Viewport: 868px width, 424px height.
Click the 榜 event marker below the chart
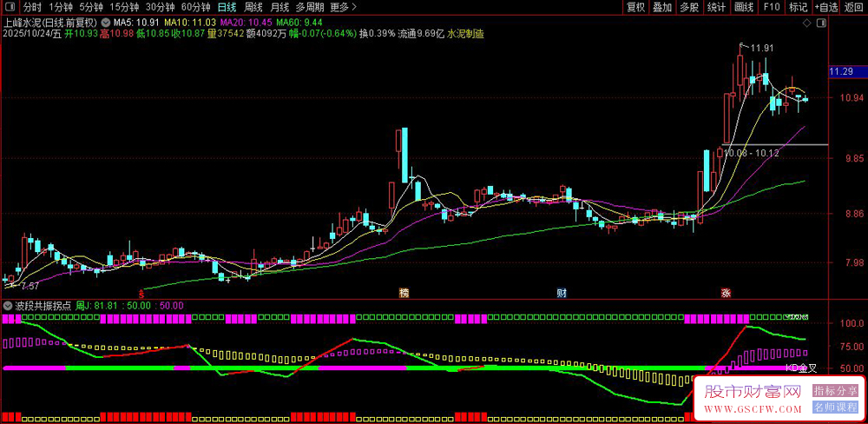pyautogui.click(x=404, y=293)
